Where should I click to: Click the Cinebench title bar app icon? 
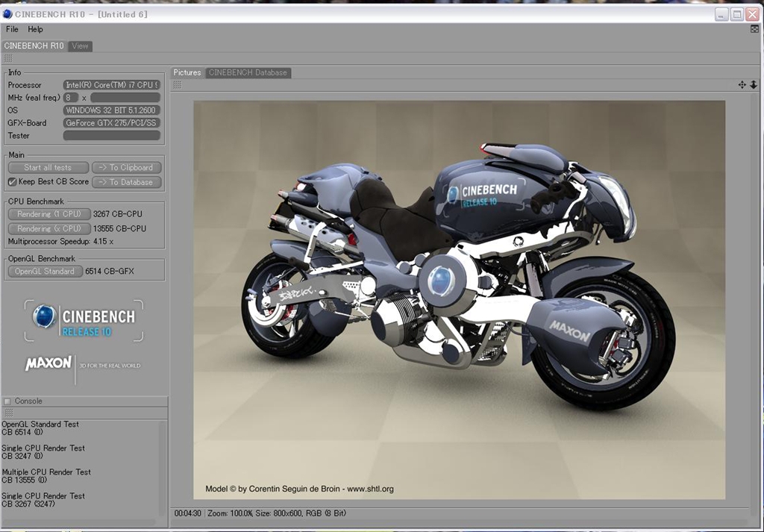pos(7,13)
